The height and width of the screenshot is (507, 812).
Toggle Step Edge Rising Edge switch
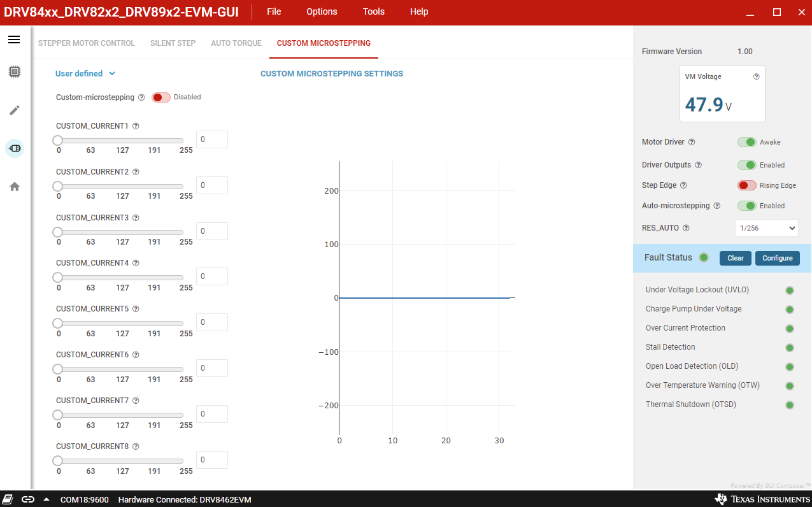tap(747, 185)
